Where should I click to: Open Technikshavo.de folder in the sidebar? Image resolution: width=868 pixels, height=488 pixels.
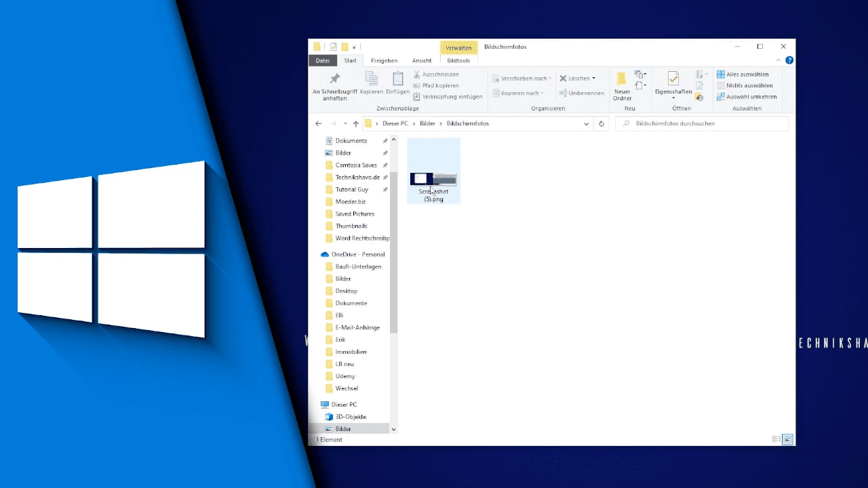coord(357,177)
